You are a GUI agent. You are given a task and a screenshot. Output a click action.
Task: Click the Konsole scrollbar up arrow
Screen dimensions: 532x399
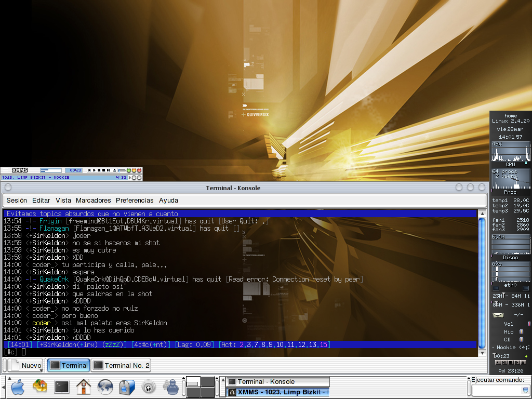pos(482,214)
